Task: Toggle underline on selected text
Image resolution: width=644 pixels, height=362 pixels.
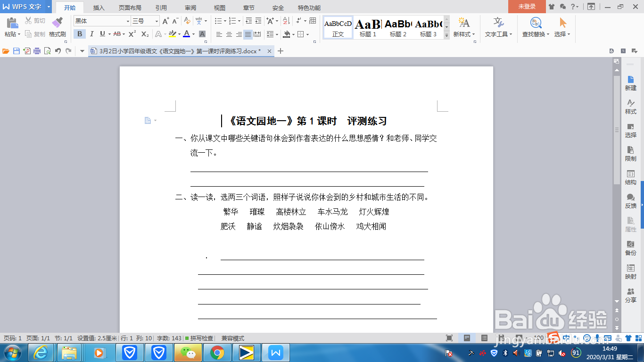Action: pos(102,34)
